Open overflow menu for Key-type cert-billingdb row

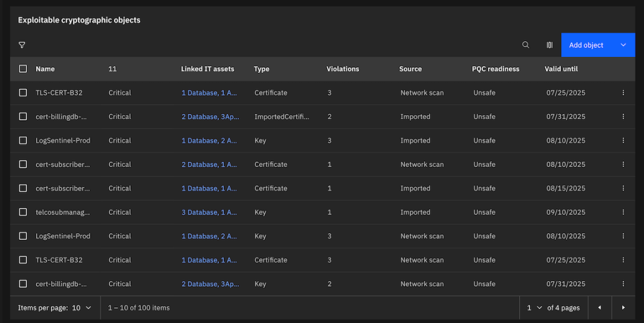tap(623, 284)
